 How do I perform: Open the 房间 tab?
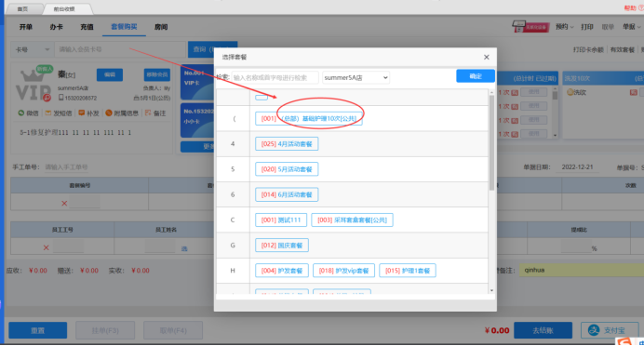click(x=161, y=27)
